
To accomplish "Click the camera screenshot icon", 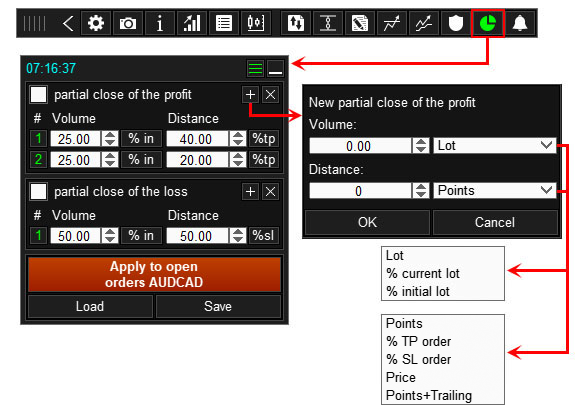I will 128,23.
